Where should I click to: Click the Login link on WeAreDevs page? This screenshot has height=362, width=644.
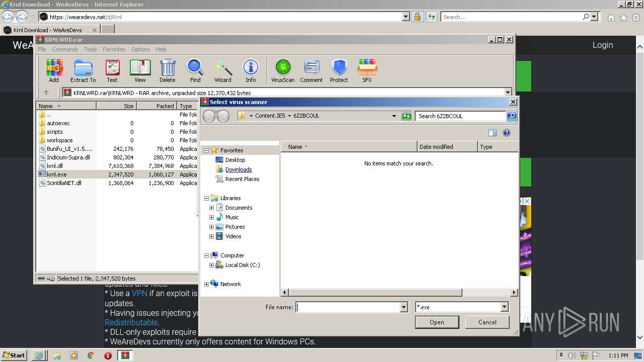point(603,45)
